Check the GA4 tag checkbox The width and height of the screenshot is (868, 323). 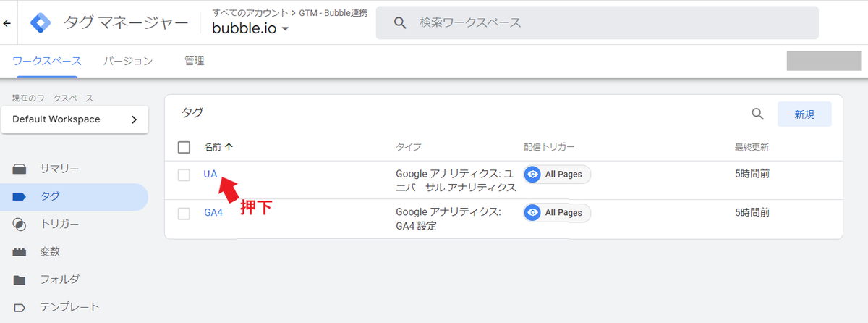[x=184, y=213]
